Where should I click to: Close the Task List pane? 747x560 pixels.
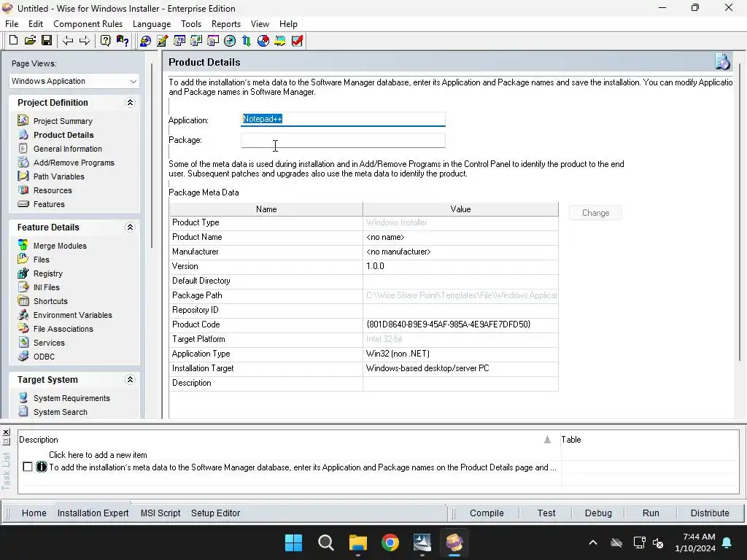pos(6,432)
